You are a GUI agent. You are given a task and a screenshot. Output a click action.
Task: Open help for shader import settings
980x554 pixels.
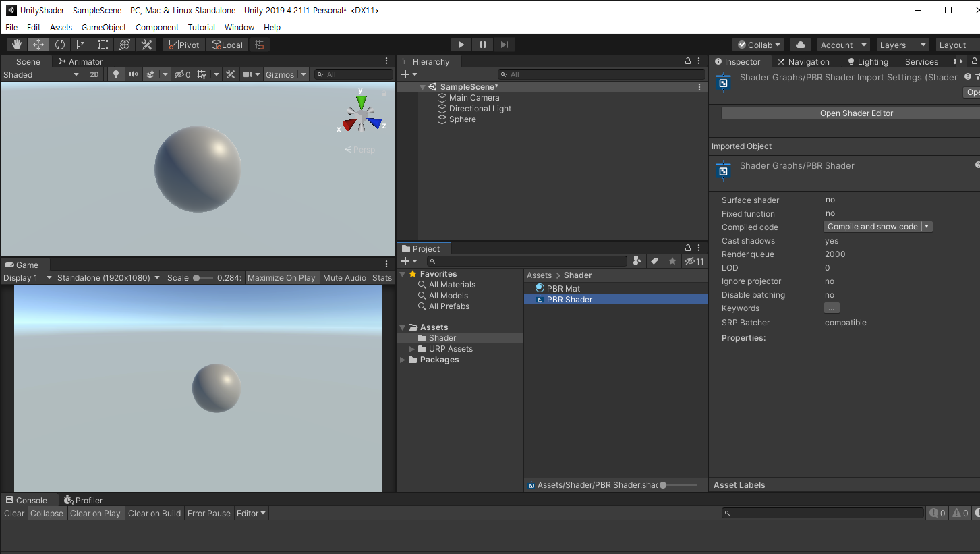[968, 77]
